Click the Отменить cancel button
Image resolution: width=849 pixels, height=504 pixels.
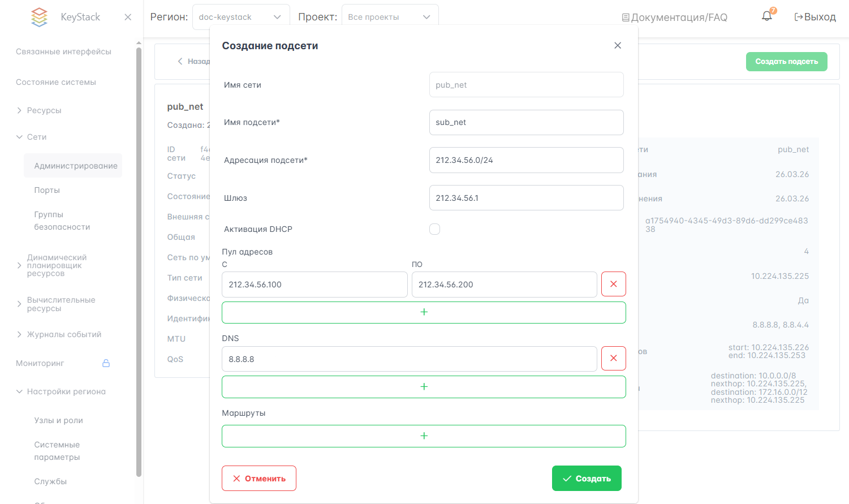tap(259, 479)
